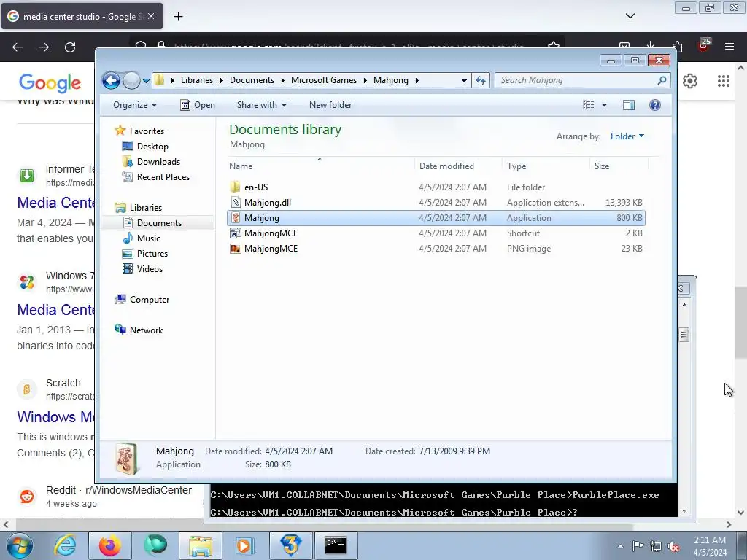This screenshot has height=560, width=747.
Task: List all Firefox tabs
Action: (630, 16)
